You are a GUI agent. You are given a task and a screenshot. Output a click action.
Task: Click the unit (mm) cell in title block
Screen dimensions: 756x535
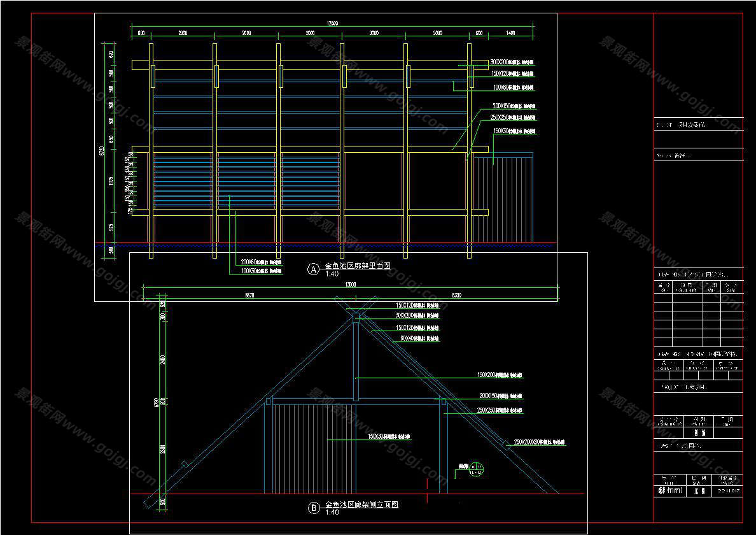(669, 490)
